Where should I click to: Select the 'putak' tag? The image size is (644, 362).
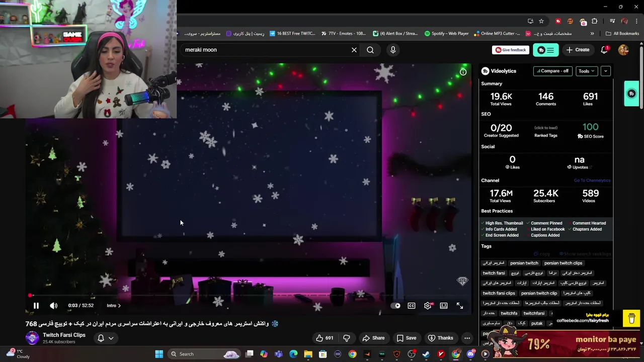537,323
